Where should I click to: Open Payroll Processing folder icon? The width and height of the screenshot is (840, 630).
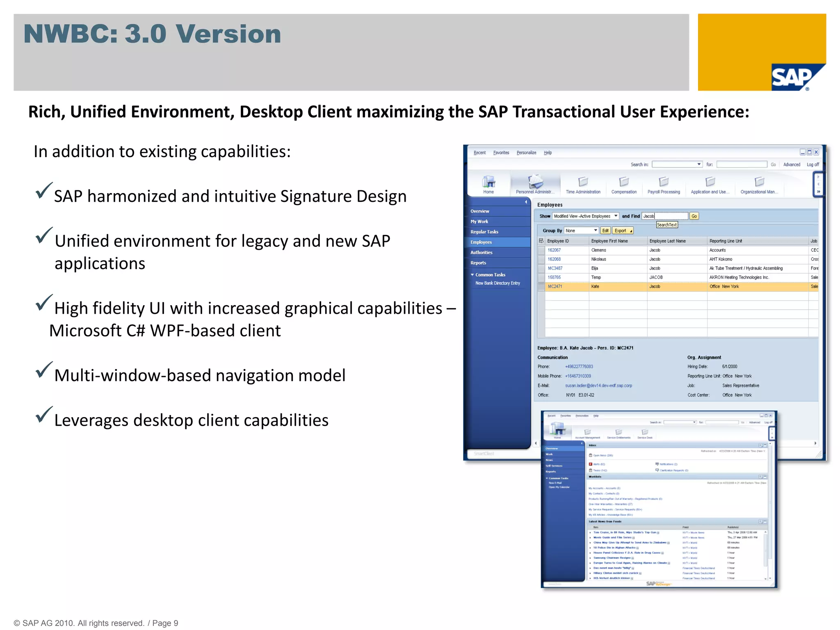[x=664, y=182]
